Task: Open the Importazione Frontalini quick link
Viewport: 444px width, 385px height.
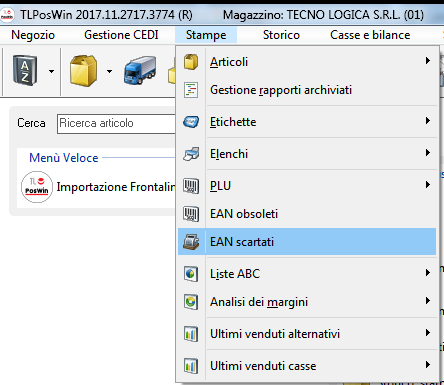Action: click(116, 187)
